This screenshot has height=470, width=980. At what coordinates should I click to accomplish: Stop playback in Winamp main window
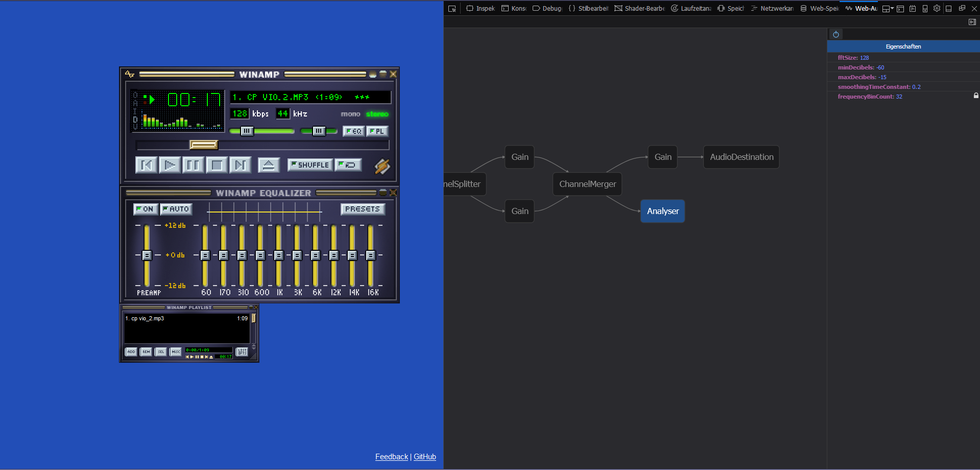click(x=217, y=165)
